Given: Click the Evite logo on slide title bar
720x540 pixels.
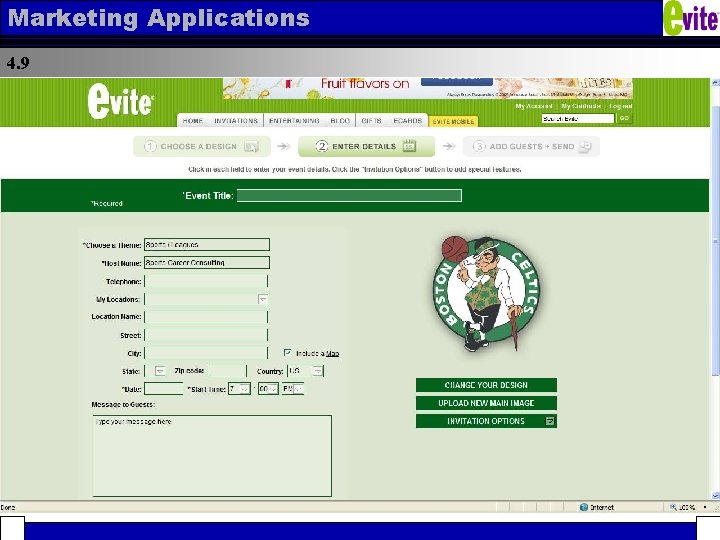Looking at the screenshot, I should [x=691, y=18].
